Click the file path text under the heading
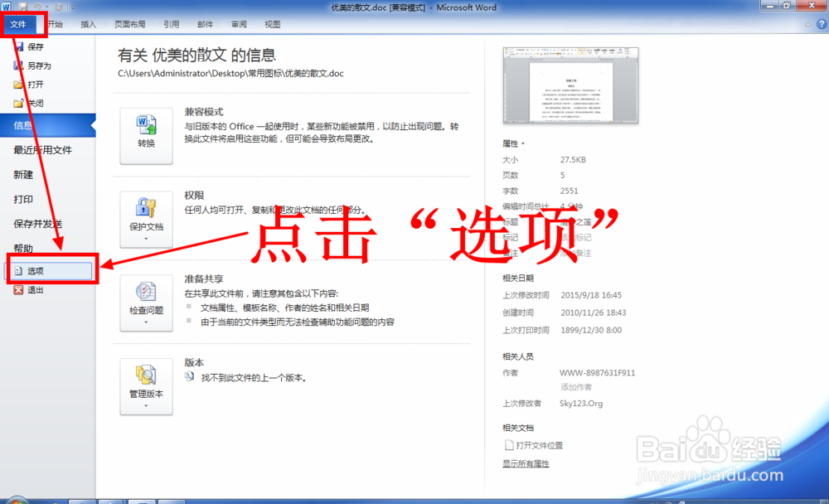 coord(230,74)
